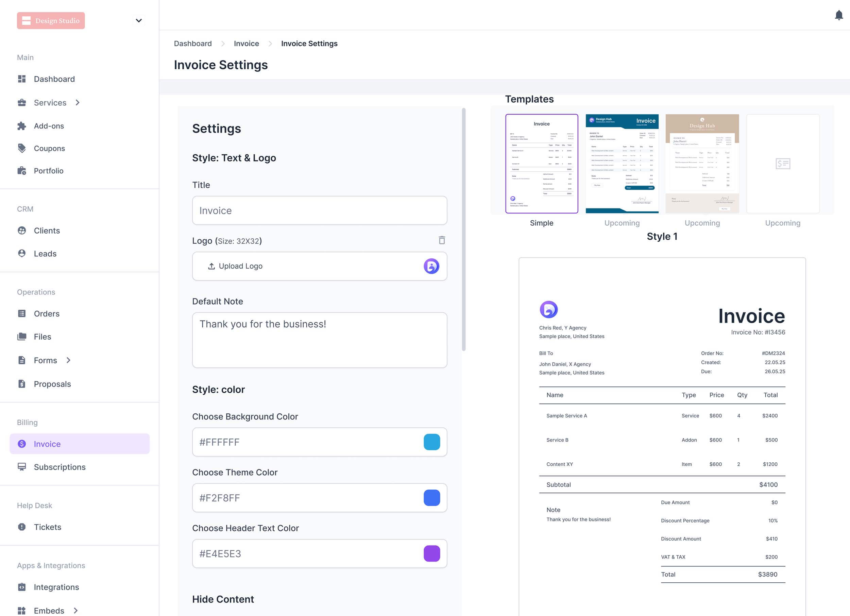
Task: Select the Leads icon under CRM
Action: (22, 253)
